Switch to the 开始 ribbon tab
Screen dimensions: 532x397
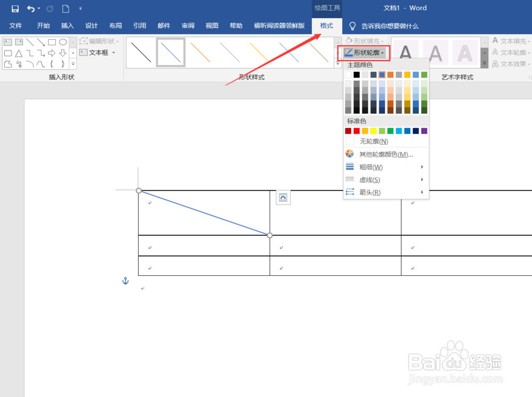click(43, 25)
